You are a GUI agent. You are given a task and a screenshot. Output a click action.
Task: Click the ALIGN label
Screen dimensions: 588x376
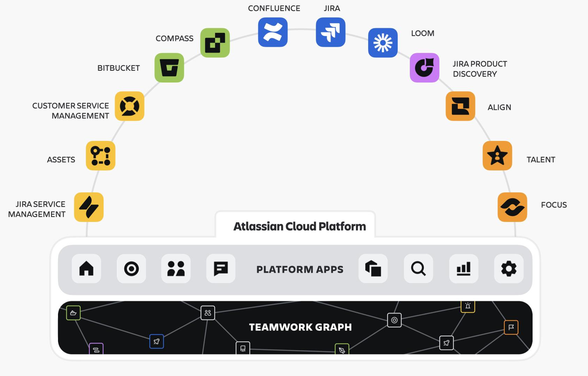point(499,107)
